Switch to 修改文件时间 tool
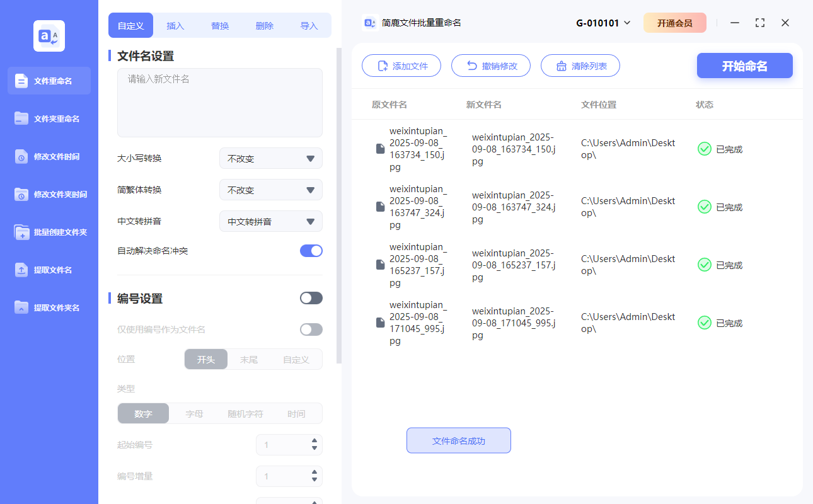Image resolution: width=813 pixels, height=504 pixels. tap(49, 156)
